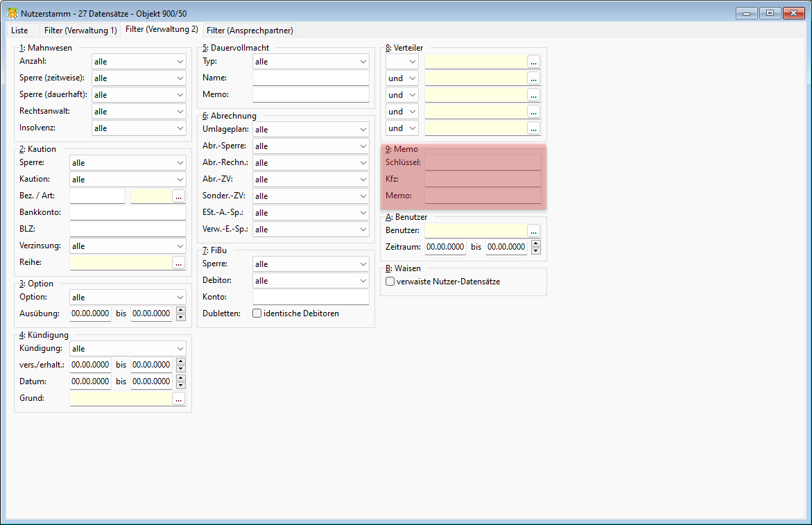Open the Mahnwesen Anzahl dropdown

click(139, 62)
